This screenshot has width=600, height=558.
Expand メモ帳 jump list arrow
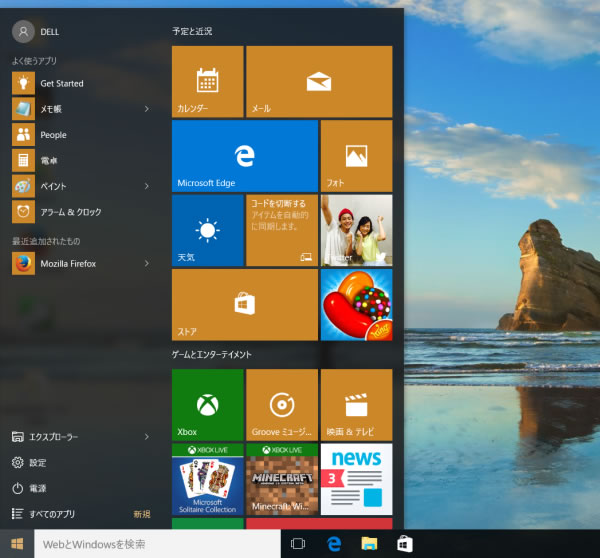pos(147,109)
